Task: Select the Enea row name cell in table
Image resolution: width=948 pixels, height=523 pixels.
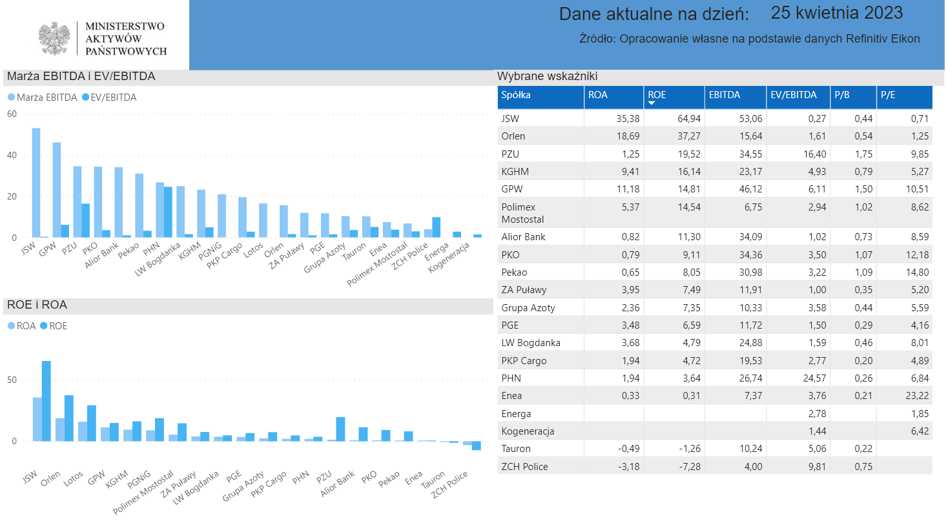Action: tap(541, 395)
